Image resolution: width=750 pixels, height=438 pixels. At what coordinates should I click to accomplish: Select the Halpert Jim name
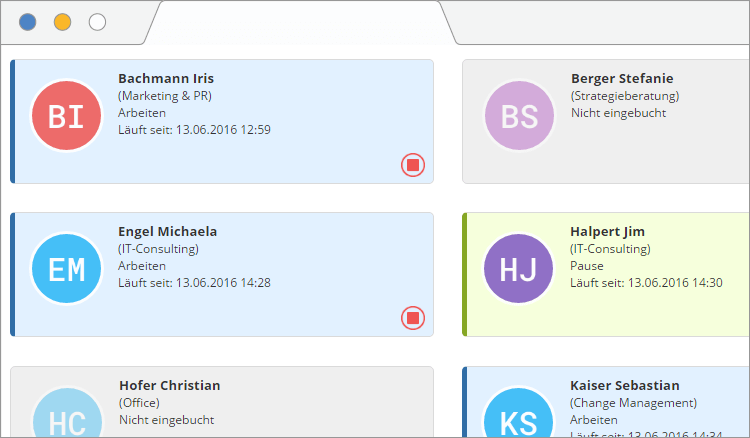607,232
